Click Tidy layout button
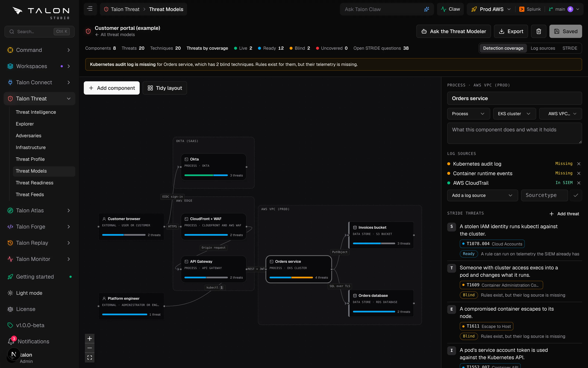 coord(165,88)
